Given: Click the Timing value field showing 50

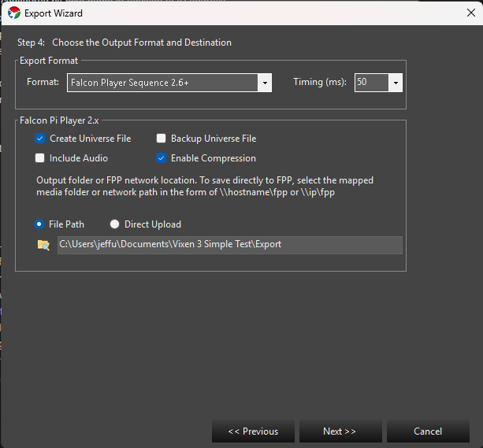Looking at the screenshot, I should [x=371, y=83].
